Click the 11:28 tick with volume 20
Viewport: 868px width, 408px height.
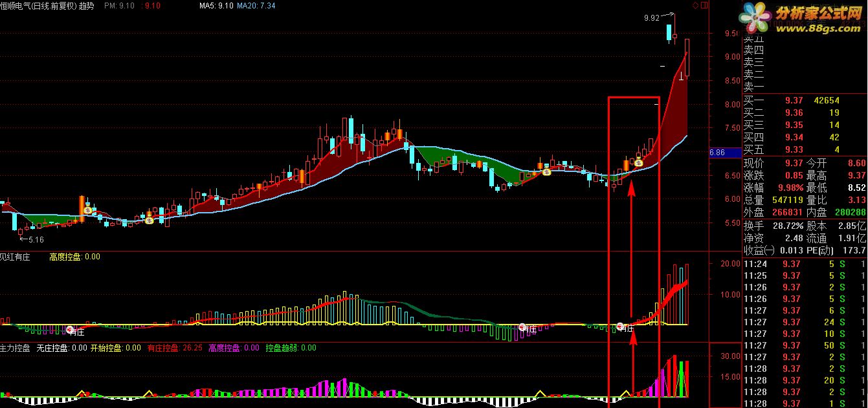805,380
